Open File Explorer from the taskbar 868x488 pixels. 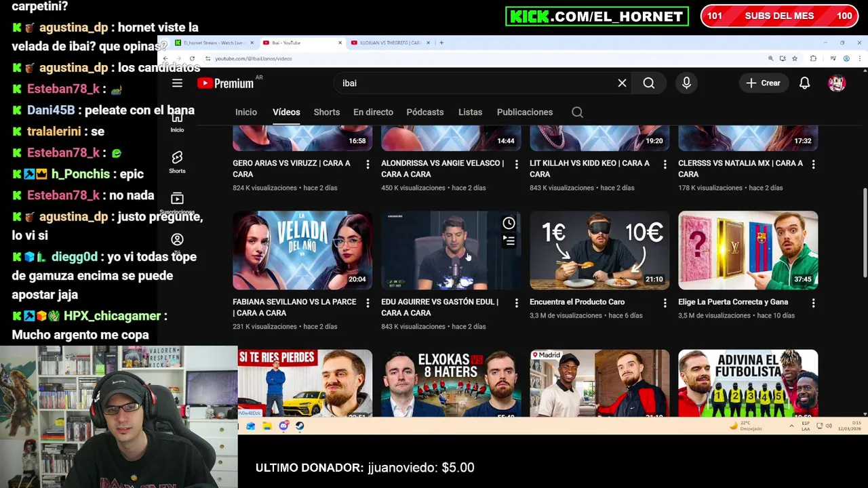[x=267, y=426]
